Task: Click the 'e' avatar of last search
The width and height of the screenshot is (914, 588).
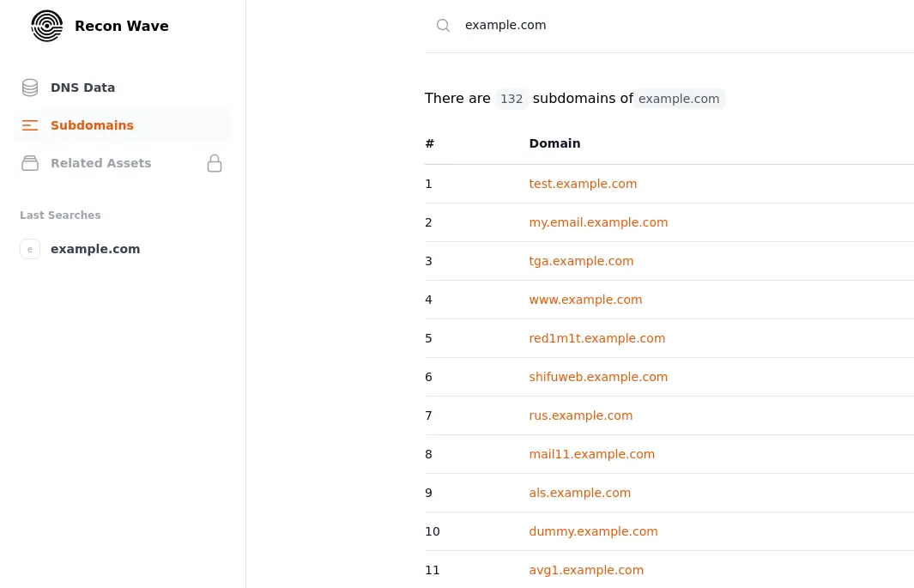Action: click(x=30, y=249)
